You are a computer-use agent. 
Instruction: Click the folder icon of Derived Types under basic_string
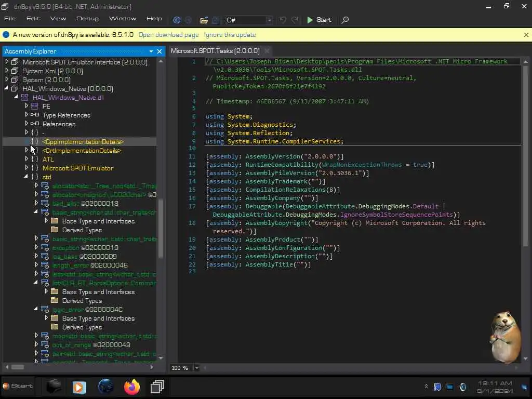(55, 230)
